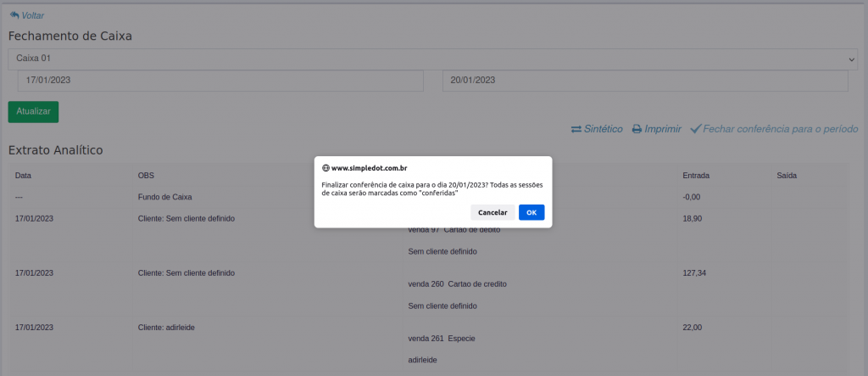868x376 pixels.
Task: Click the checkmark icon for closing conference
Action: click(695, 129)
